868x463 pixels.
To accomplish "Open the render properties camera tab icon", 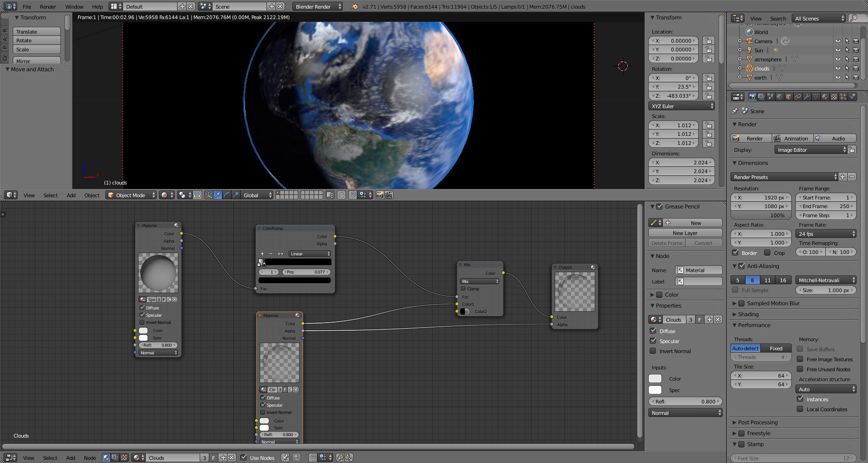I will click(753, 97).
